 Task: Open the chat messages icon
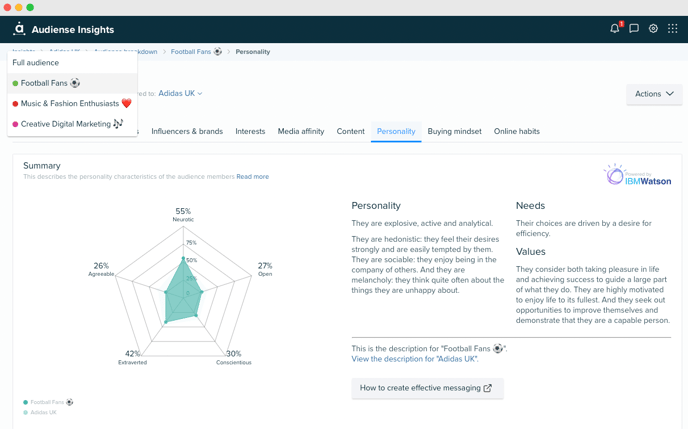(634, 29)
